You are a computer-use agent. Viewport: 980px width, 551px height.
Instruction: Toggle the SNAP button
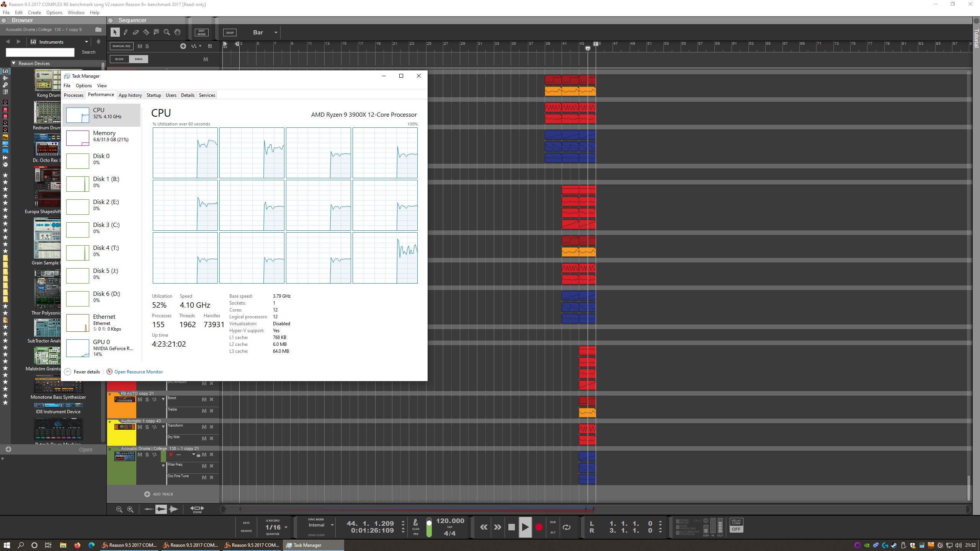230,33
